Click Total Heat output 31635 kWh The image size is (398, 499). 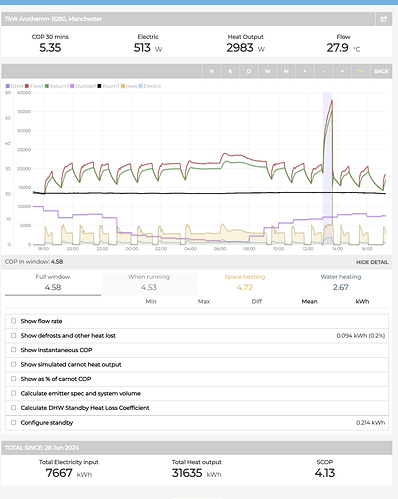197,473
